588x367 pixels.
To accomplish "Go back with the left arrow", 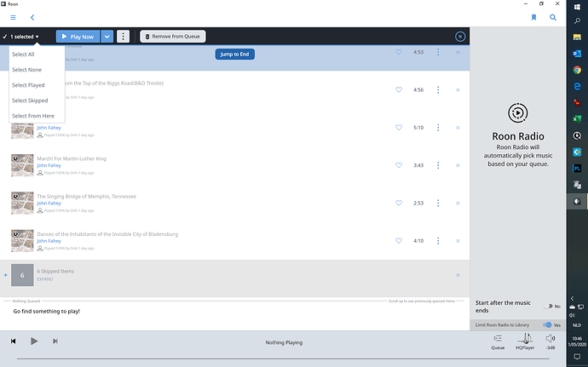I will (32, 18).
